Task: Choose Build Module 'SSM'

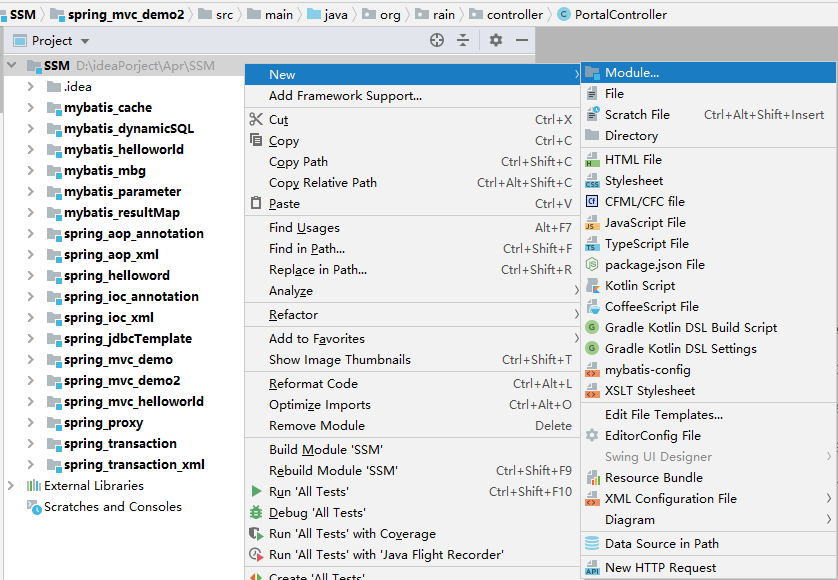Action: coord(413,449)
